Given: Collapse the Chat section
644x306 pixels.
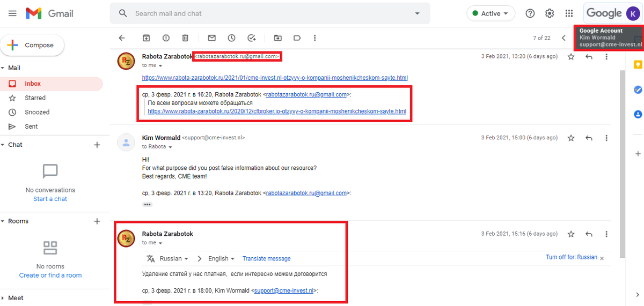Looking at the screenshot, I should click(x=3, y=145).
